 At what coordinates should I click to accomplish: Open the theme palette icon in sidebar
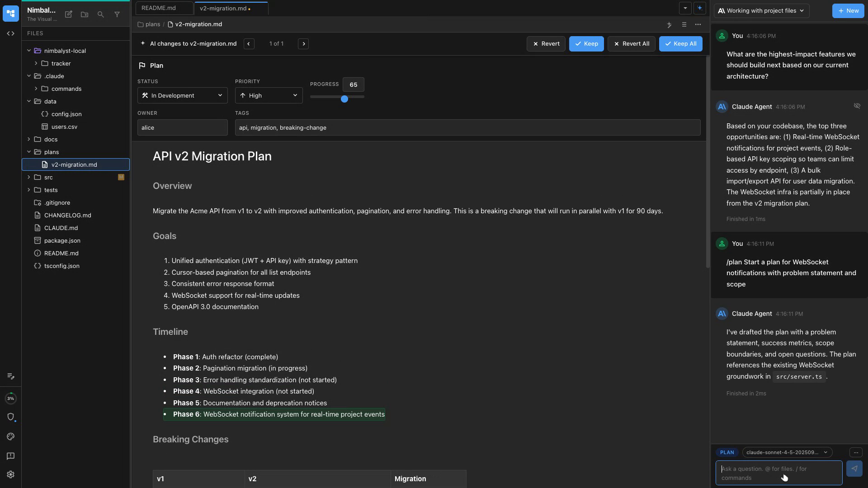click(11, 436)
